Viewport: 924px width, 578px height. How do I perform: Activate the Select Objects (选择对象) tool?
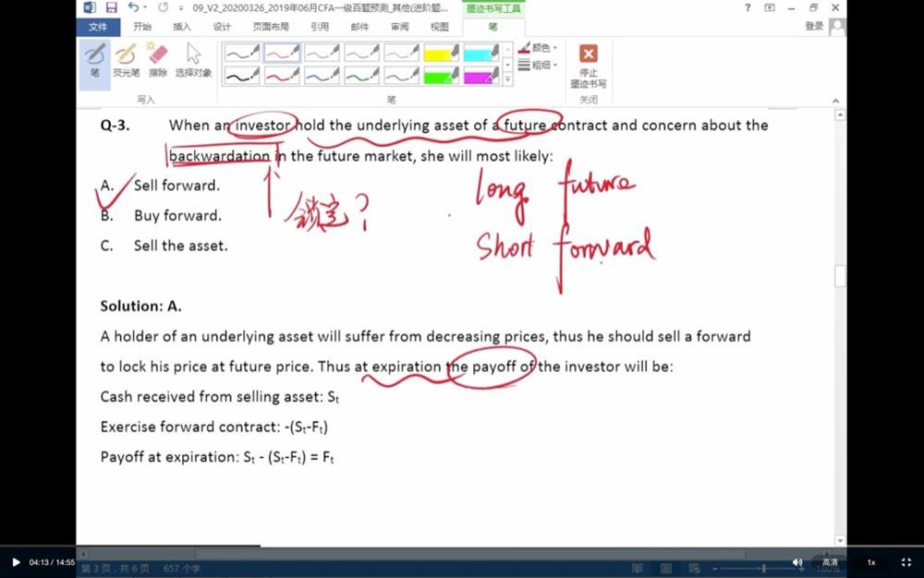tap(193, 61)
